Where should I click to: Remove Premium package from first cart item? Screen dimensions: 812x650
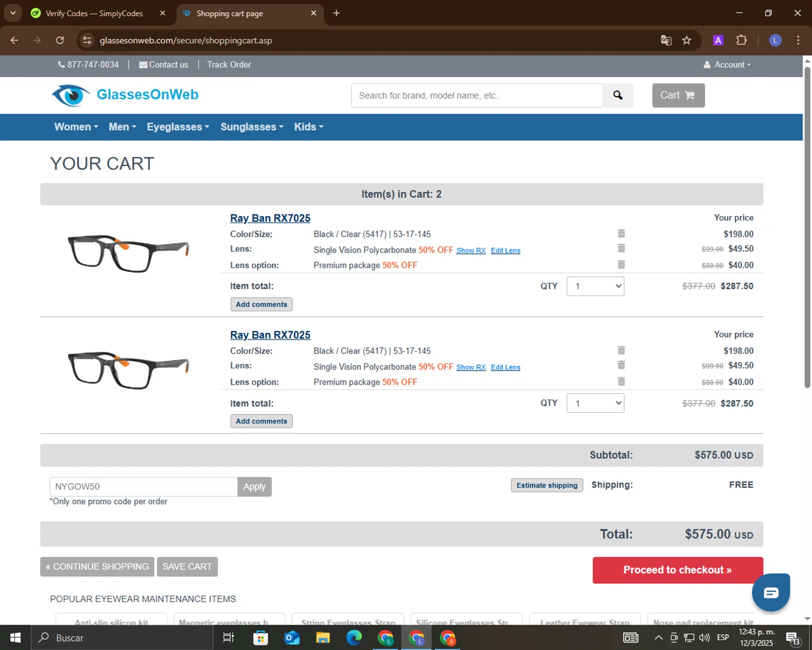tap(621, 264)
